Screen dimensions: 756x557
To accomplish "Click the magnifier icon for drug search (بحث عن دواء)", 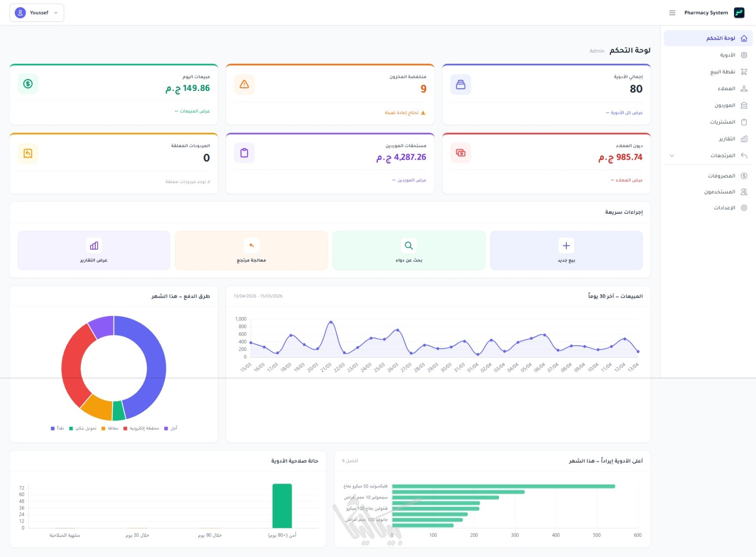I will click(408, 245).
